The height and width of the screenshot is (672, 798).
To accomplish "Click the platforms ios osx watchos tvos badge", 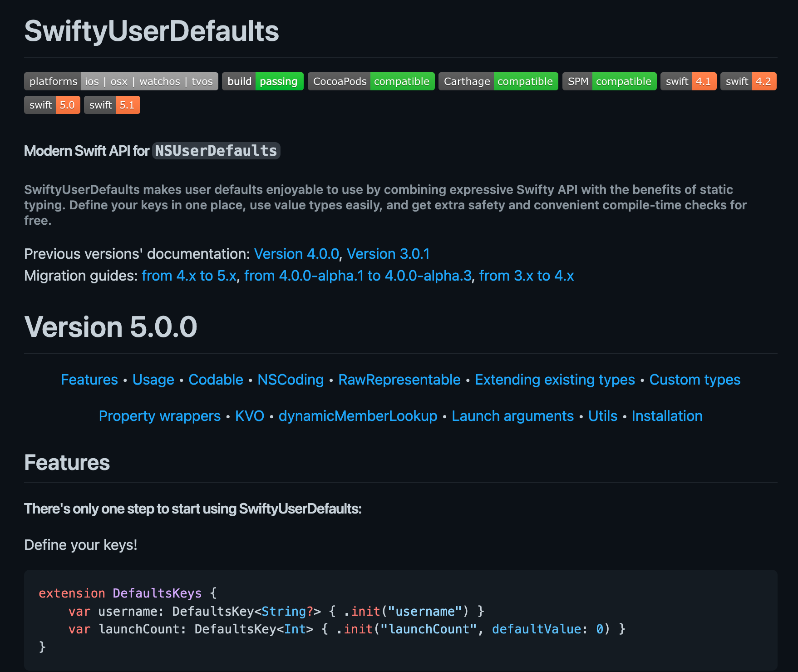I will click(x=121, y=81).
